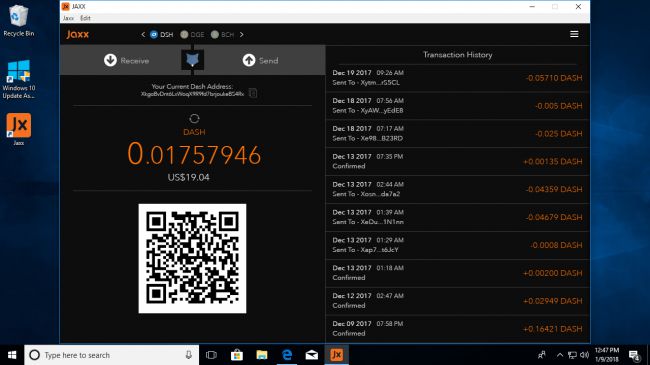Click the Transaction History heading

457,55
